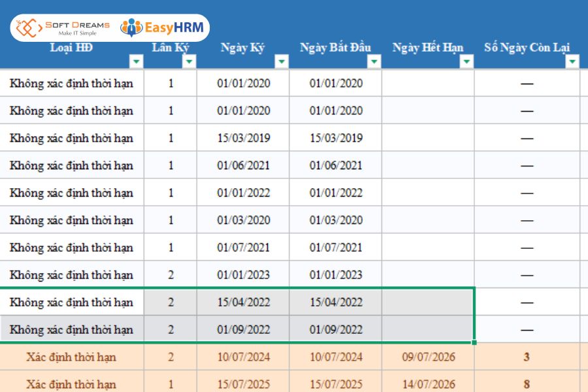Select the Ngày Ký cell 15/03/2019
The image size is (588, 392).
244,138
